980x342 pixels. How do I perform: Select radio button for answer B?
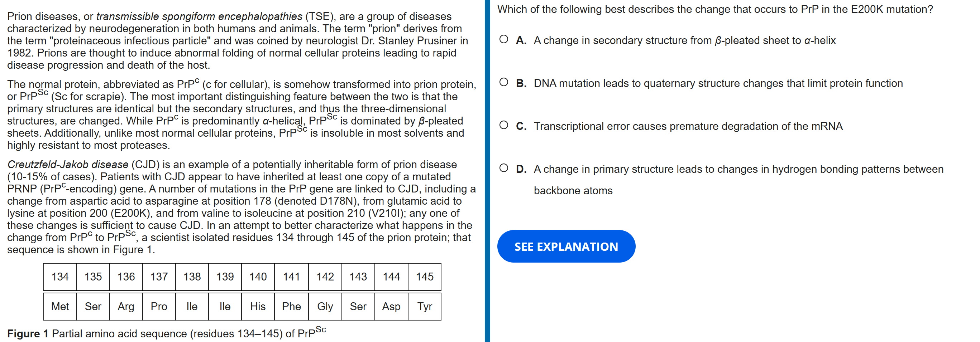click(x=504, y=83)
